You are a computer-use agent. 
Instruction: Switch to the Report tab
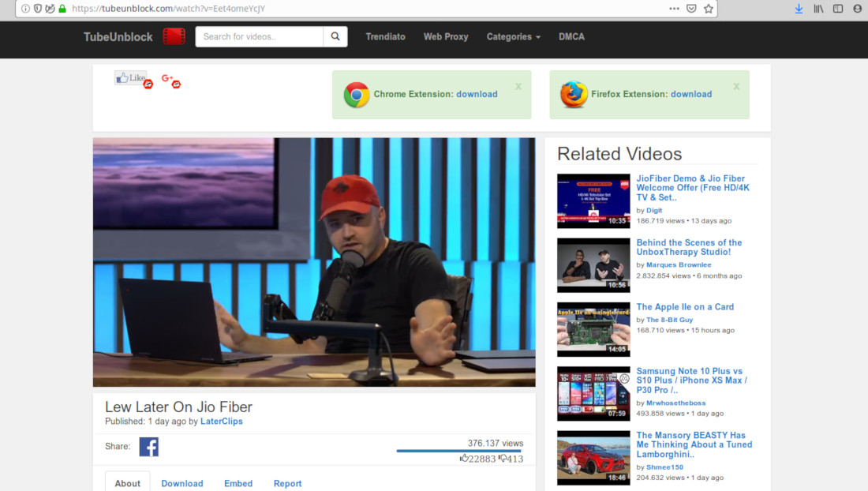pyautogui.click(x=287, y=483)
